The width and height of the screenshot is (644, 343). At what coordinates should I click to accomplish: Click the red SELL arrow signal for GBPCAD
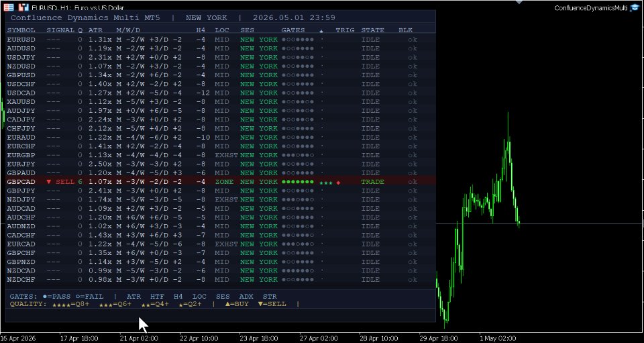(x=60, y=182)
